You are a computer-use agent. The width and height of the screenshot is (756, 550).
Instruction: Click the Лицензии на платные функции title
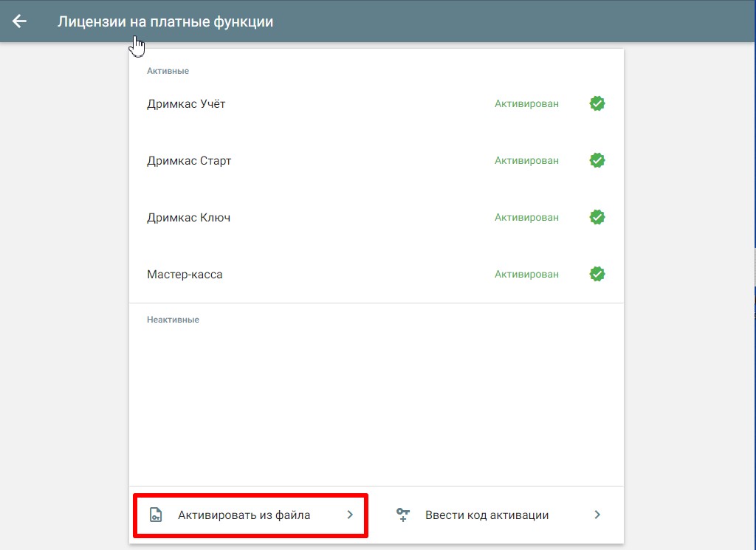click(x=165, y=22)
